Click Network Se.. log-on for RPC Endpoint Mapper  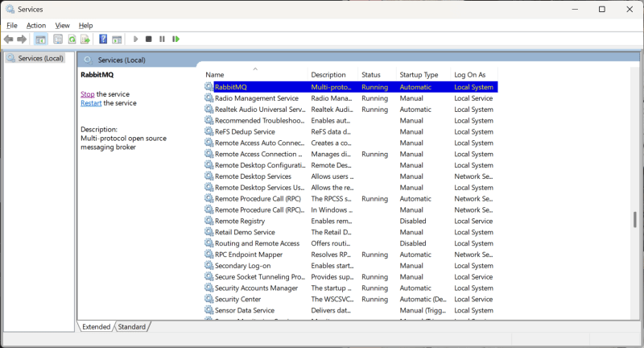473,255
